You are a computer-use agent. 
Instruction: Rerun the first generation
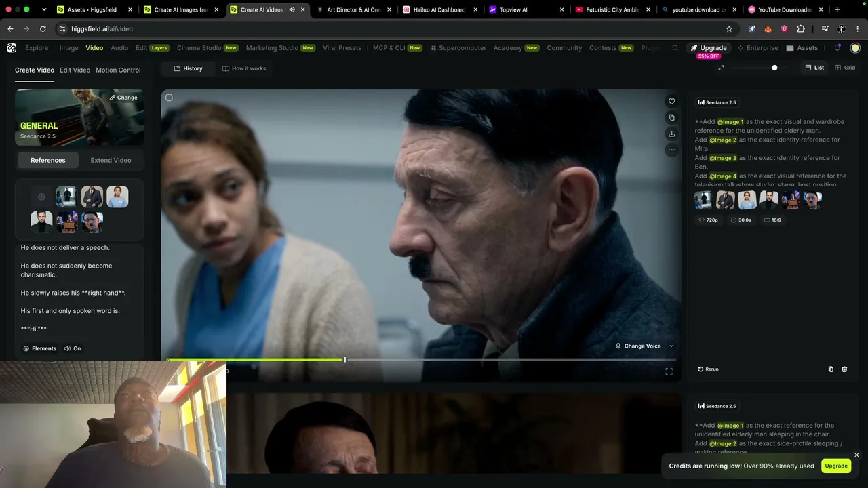(x=708, y=369)
